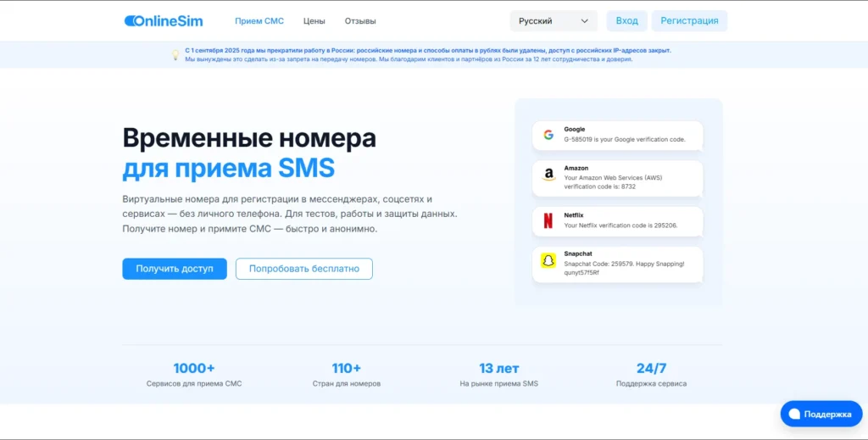Image resolution: width=868 pixels, height=440 pixels.
Task: Click the Регистрация button
Action: point(689,21)
